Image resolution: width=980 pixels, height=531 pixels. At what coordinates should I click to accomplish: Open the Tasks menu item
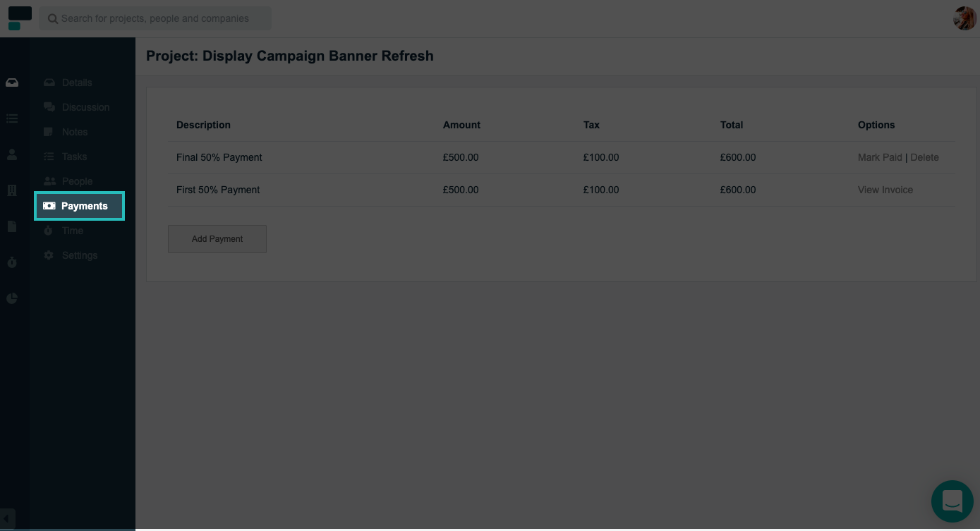75,157
